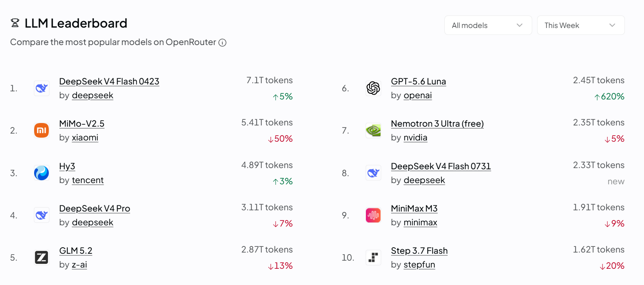Open the Nemotron 3 Ultra (free) link

(x=437, y=123)
